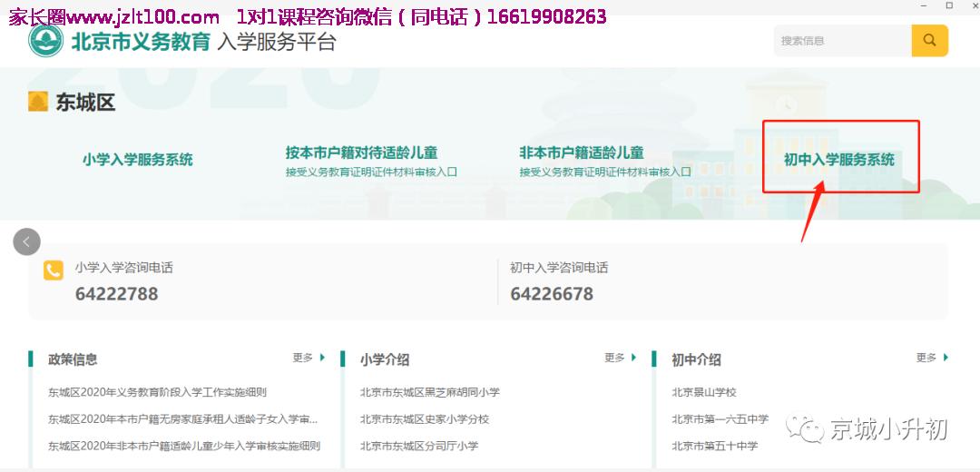Open 北京市第五十中学
The width and height of the screenshot is (980, 472).
click(x=715, y=447)
